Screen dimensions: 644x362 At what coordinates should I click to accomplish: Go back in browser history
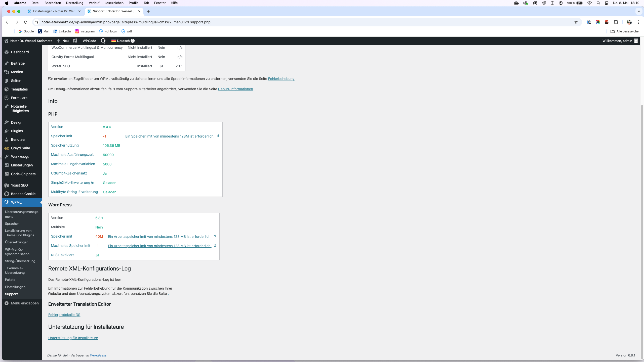[8, 22]
